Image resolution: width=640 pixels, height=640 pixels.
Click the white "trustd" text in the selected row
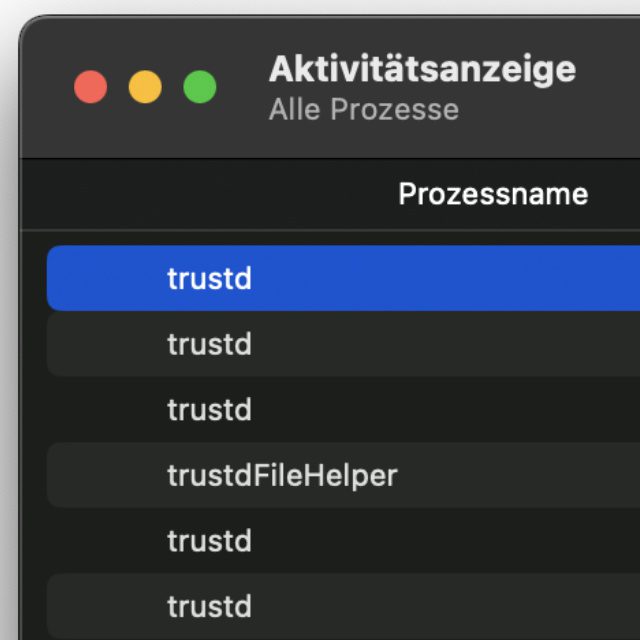coord(209,278)
